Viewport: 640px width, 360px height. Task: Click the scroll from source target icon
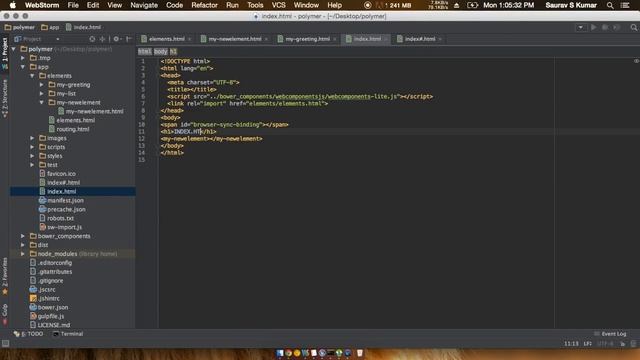[x=92, y=39]
